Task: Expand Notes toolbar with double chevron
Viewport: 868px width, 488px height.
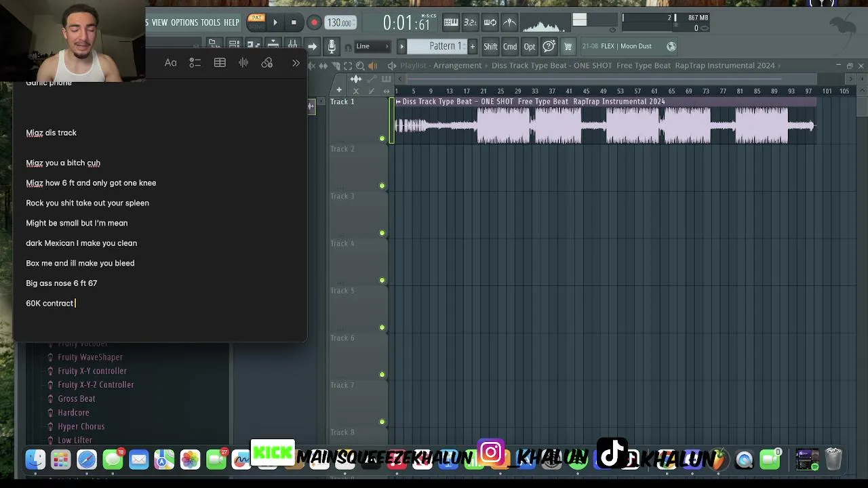Action: pos(296,63)
